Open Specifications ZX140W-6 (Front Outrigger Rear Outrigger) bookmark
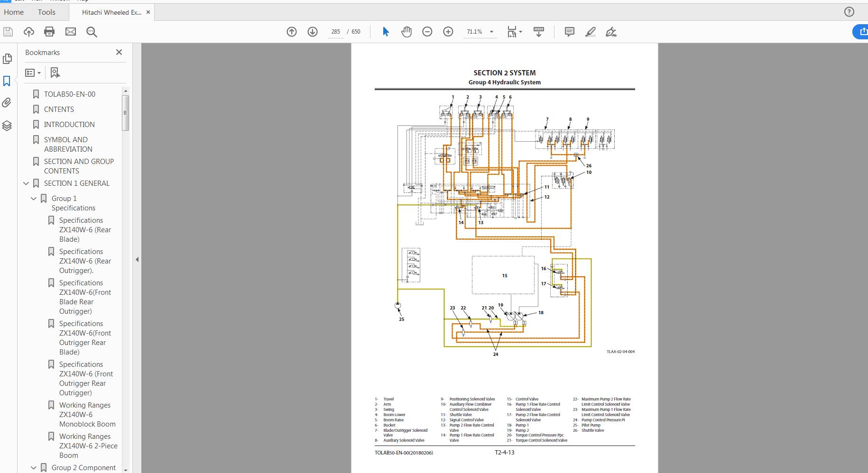Viewport: 868px width, 473px height. click(x=86, y=379)
